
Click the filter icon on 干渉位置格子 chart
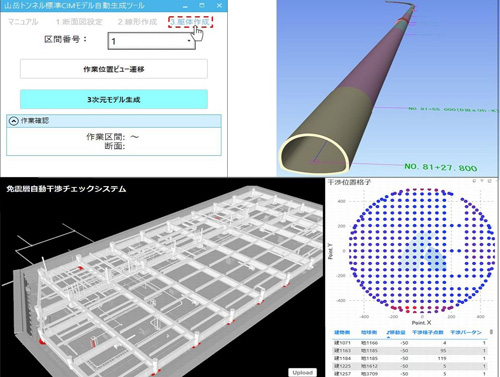(x=482, y=181)
